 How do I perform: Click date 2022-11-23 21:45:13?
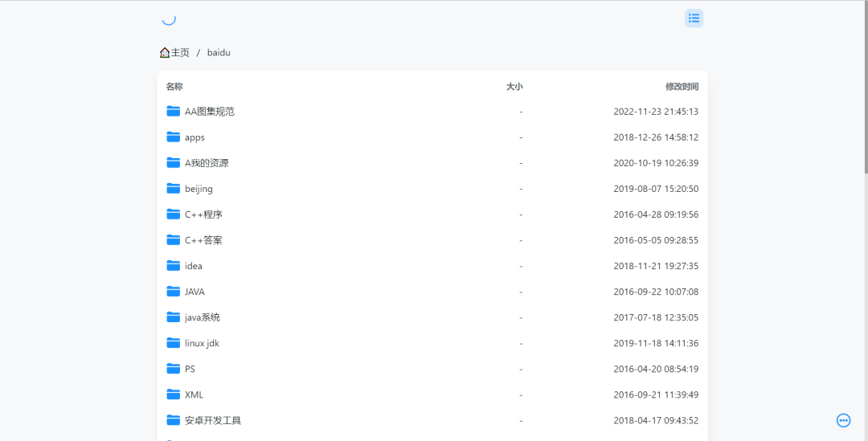click(656, 111)
